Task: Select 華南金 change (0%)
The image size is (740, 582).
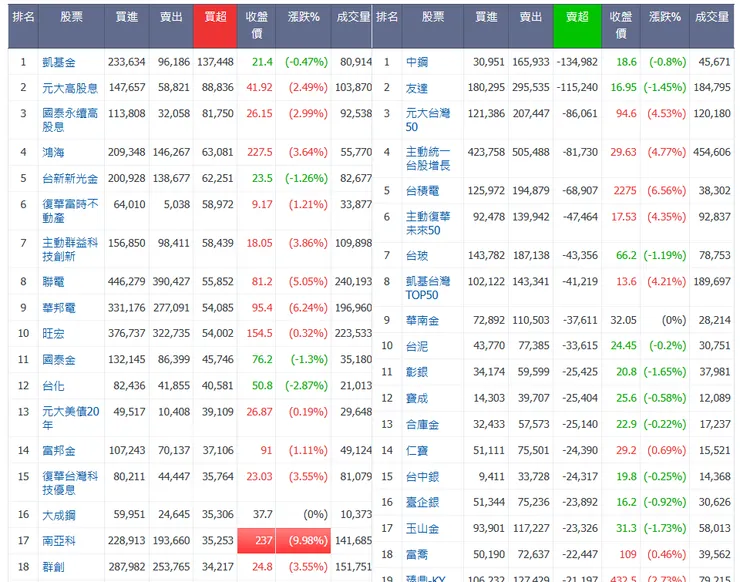Action: [674, 320]
